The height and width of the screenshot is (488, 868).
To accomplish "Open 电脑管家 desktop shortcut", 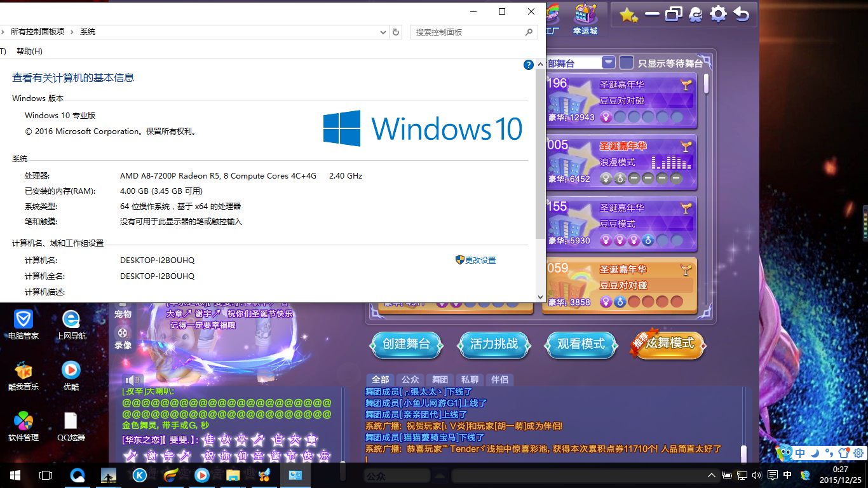I will [24, 325].
